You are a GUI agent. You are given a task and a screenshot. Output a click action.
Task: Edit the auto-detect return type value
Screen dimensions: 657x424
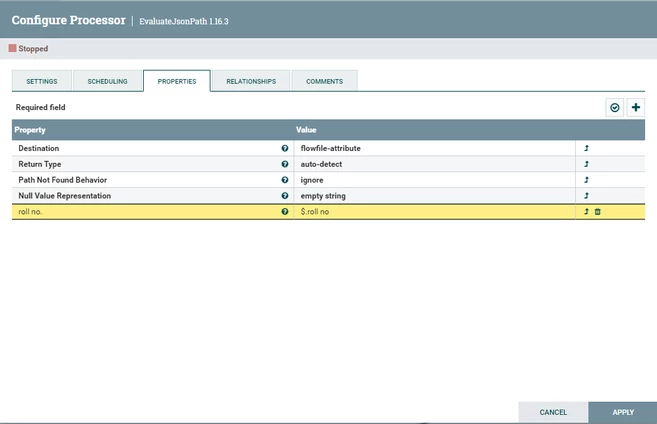click(435, 164)
